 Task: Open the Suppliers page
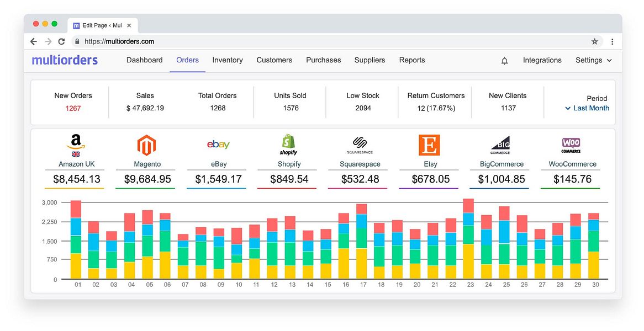(x=369, y=60)
